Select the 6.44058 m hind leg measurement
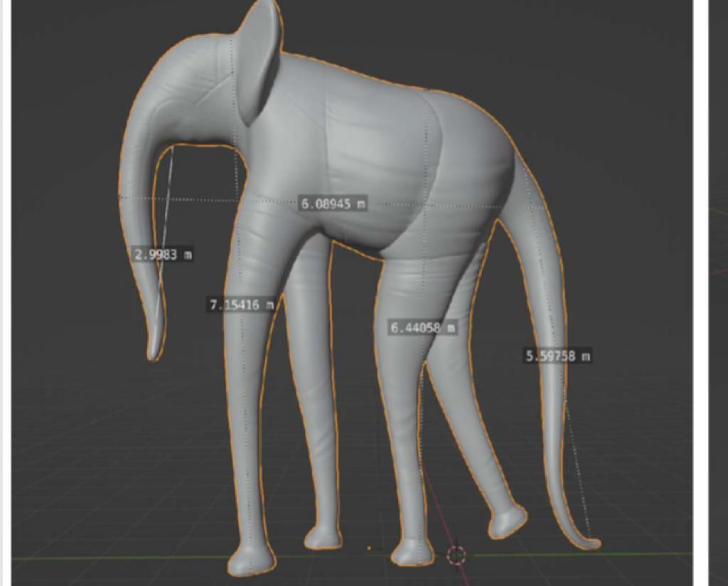 click(x=422, y=327)
